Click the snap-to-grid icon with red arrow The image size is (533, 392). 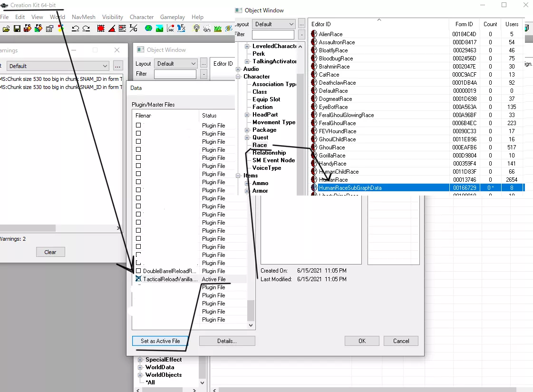coord(122,29)
